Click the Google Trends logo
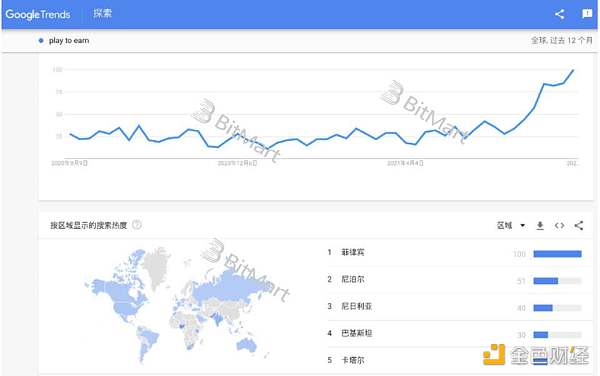Viewport: 600px width, 376px height. (x=38, y=15)
